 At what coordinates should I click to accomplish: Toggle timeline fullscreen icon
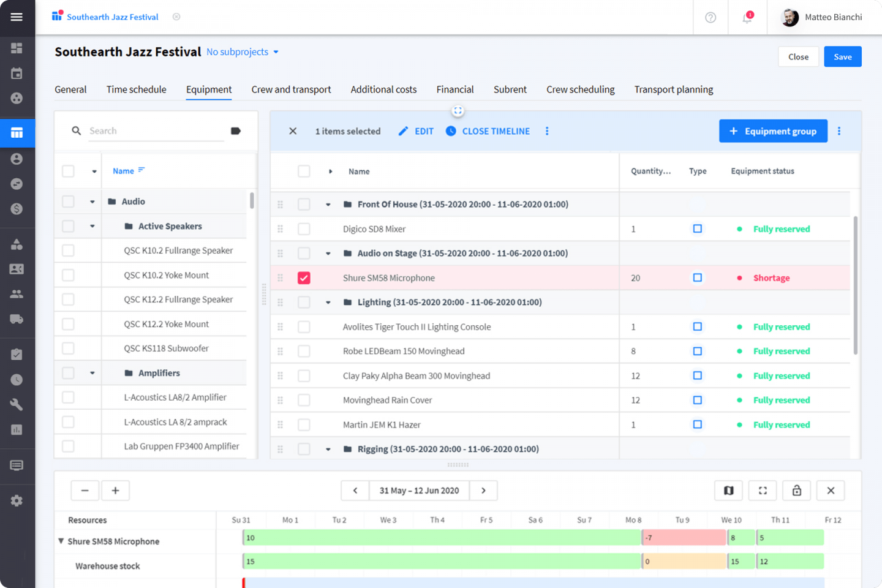click(x=763, y=491)
